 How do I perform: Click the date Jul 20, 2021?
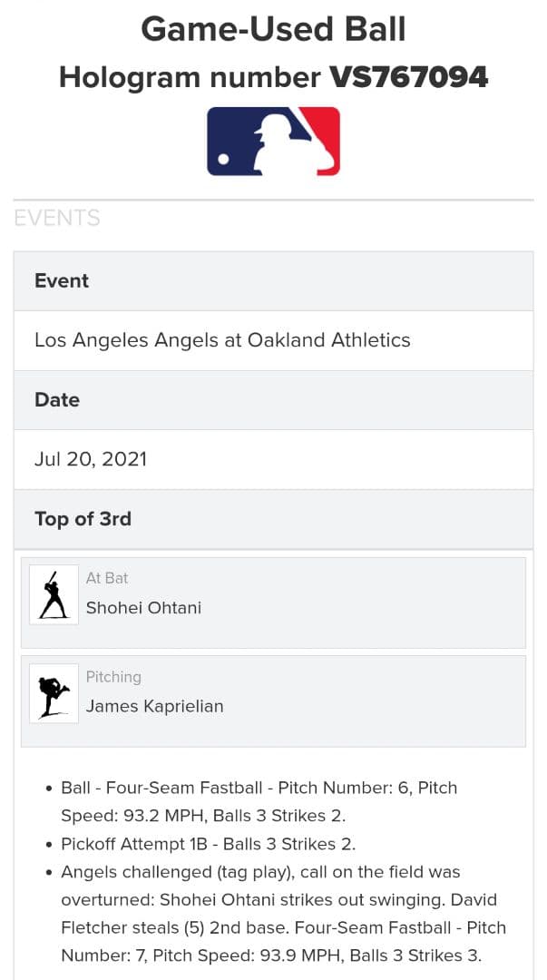pyautogui.click(x=91, y=459)
